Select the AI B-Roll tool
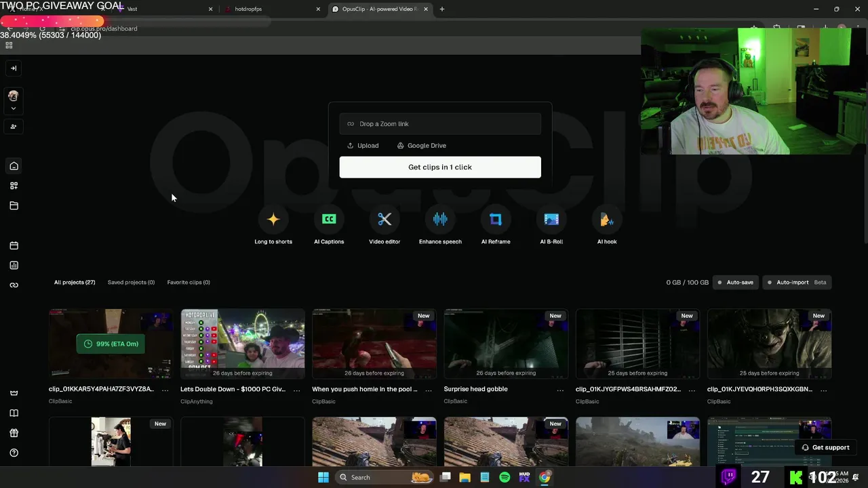Screen dimensions: 868x488 pos(551,226)
